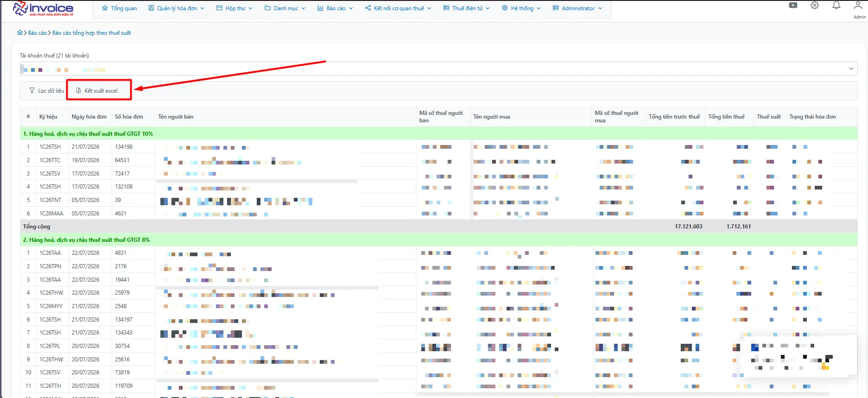Click invoice number 72417
The image size is (868, 398).
pyautogui.click(x=122, y=174)
